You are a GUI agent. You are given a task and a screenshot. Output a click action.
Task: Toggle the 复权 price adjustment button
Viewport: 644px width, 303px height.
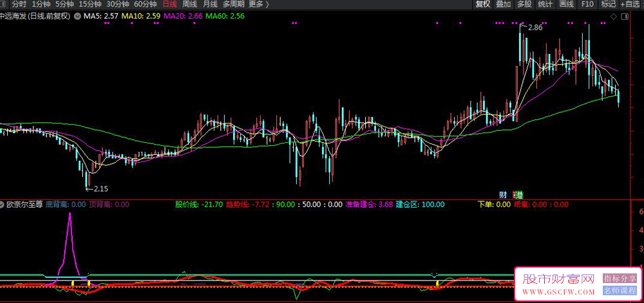(x=483, y=5)
